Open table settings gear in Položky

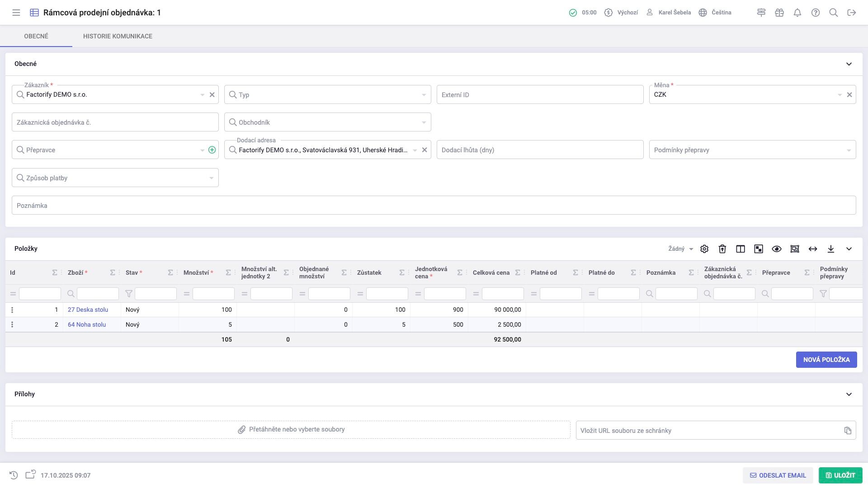point(704,249)
